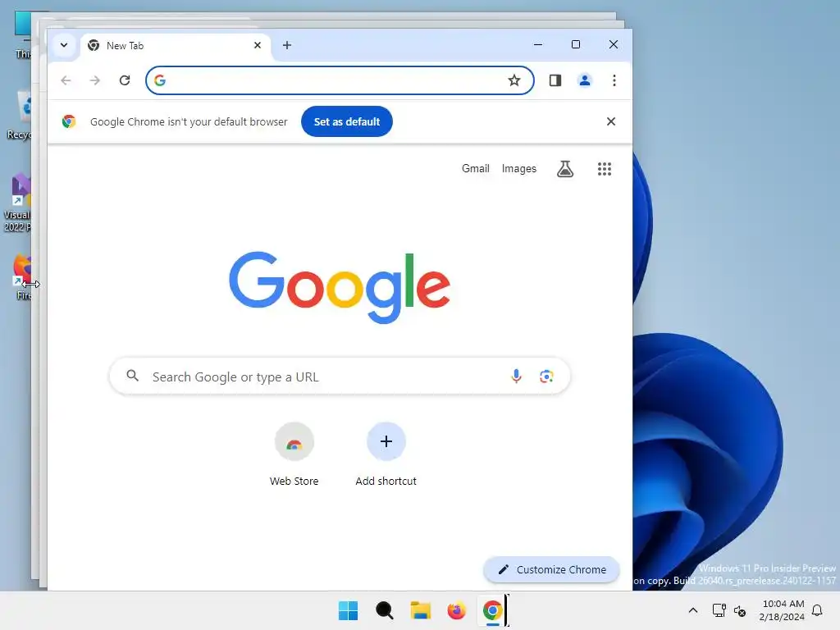Open Search Labs flask icon
The image size is (840, 630).
click(565, 169)
